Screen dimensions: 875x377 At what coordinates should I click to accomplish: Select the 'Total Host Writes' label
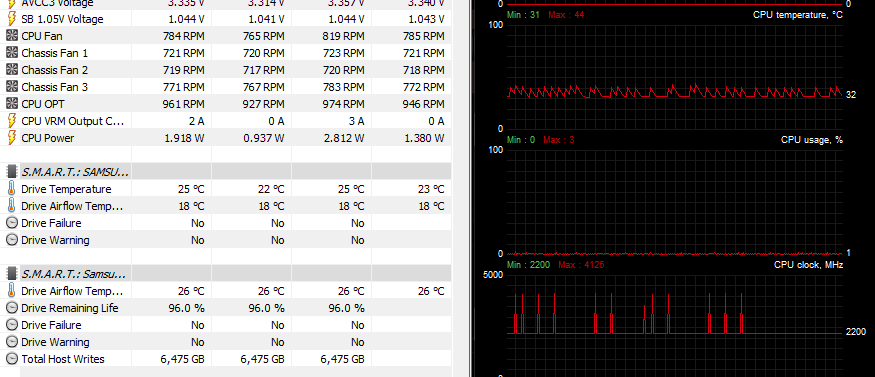pos(63,359)
